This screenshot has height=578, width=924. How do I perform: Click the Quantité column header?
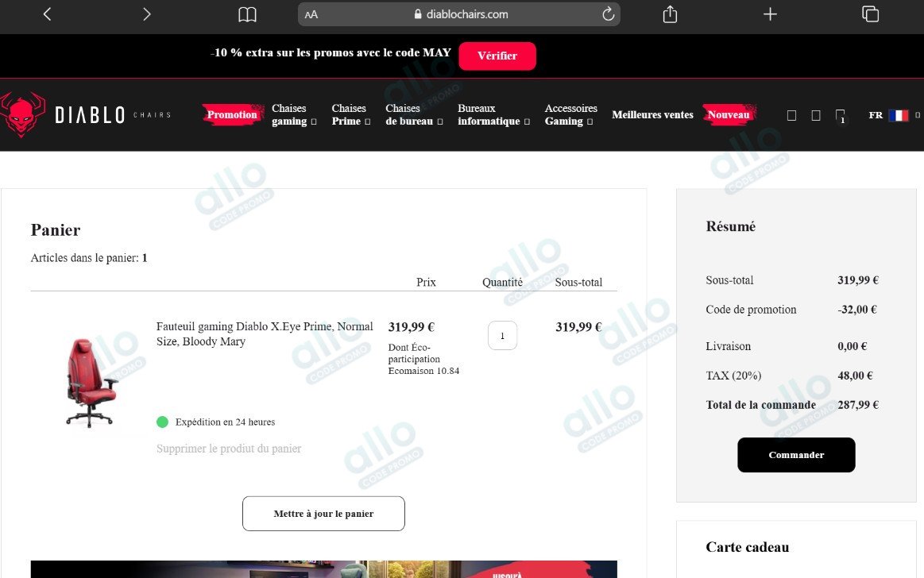coord(503,283)
